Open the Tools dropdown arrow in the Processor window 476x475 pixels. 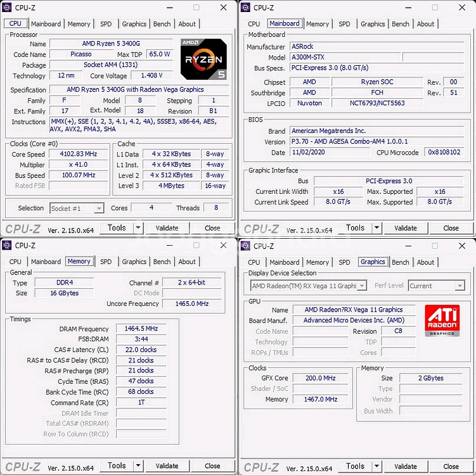pos(138,228)
